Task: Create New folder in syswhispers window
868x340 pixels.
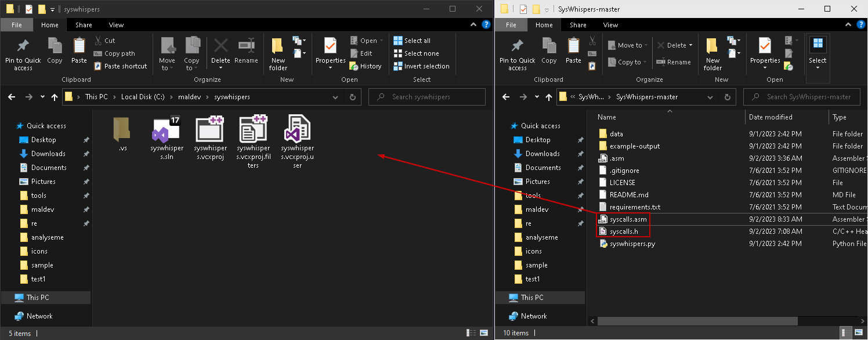Action: 278,55
